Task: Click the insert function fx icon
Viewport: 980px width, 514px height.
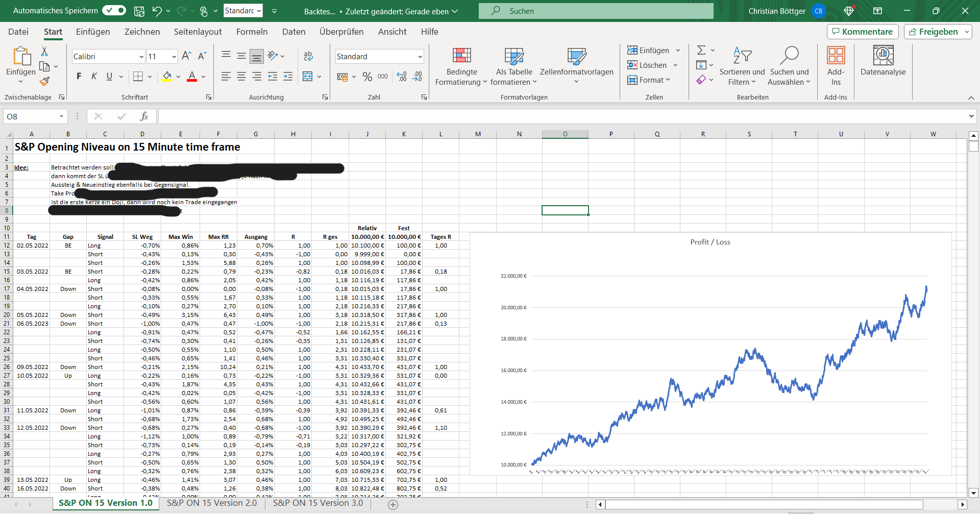Action: 144,116
